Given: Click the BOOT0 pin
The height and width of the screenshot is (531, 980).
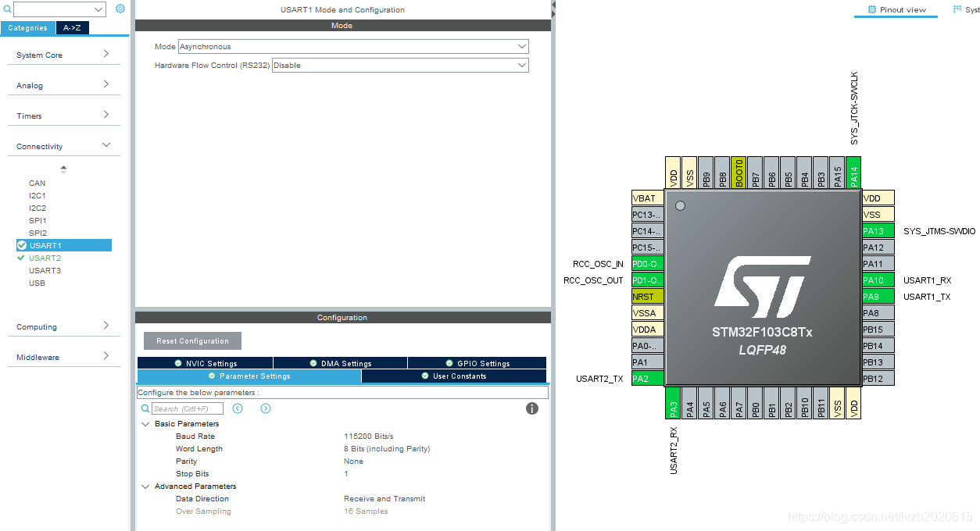Looking at the screenshot, I should [739, 172].
